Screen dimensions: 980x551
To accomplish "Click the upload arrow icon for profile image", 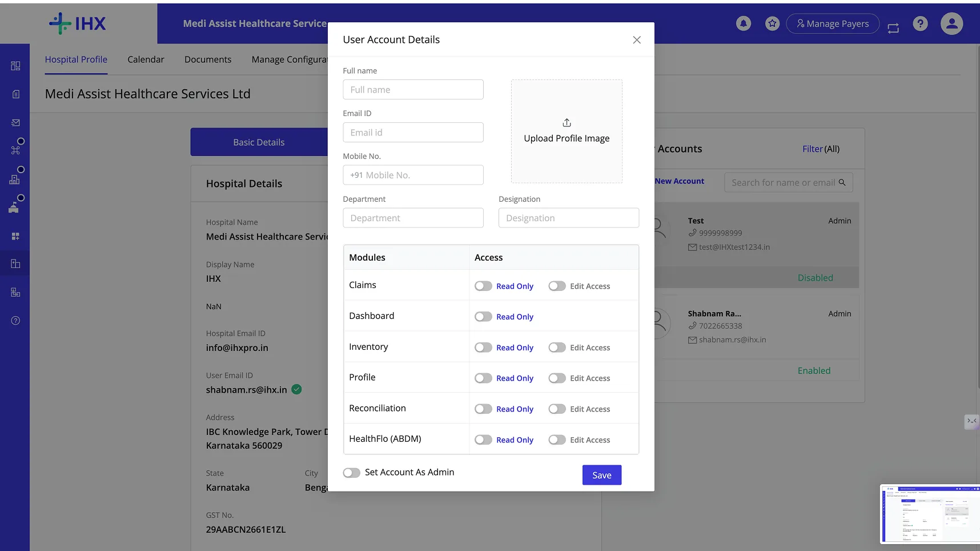I will click(567, 123).
